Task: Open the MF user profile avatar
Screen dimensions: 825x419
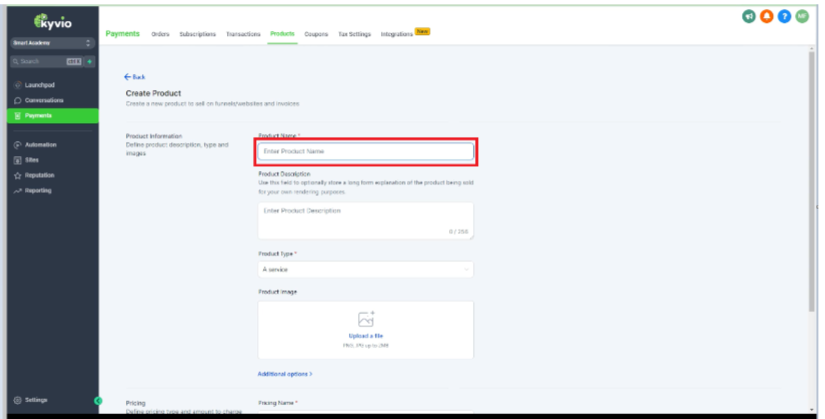Action: pyautogui.click(x=801, y=17)
